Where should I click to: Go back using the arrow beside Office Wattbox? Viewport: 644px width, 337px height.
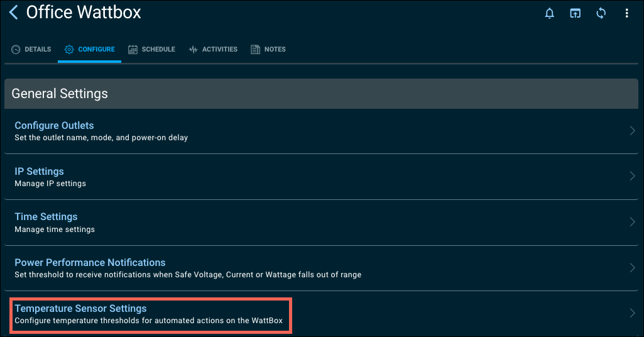[14, 13]
